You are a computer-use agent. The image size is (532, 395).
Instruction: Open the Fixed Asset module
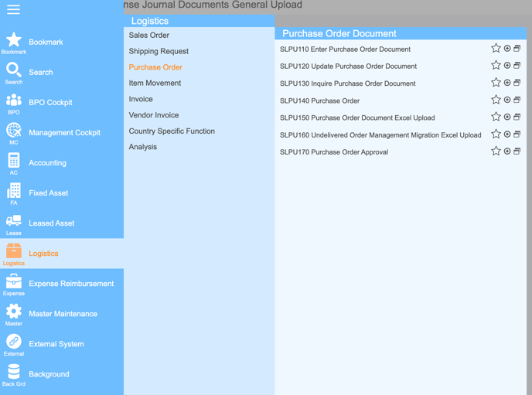click(48, 193)
